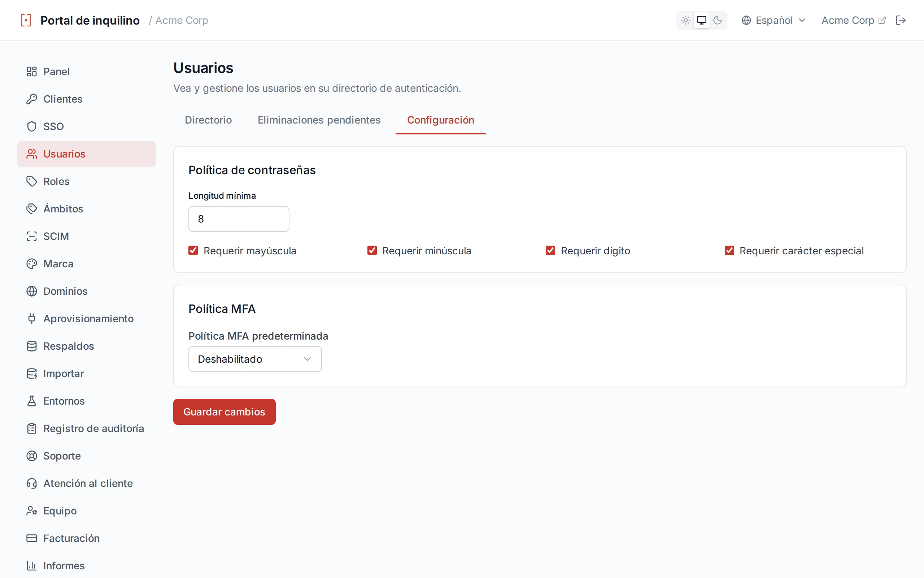This screenshot has width=924, height=578.
Task: Click the headset icon next to Atención al cliente
Action: 32,483
